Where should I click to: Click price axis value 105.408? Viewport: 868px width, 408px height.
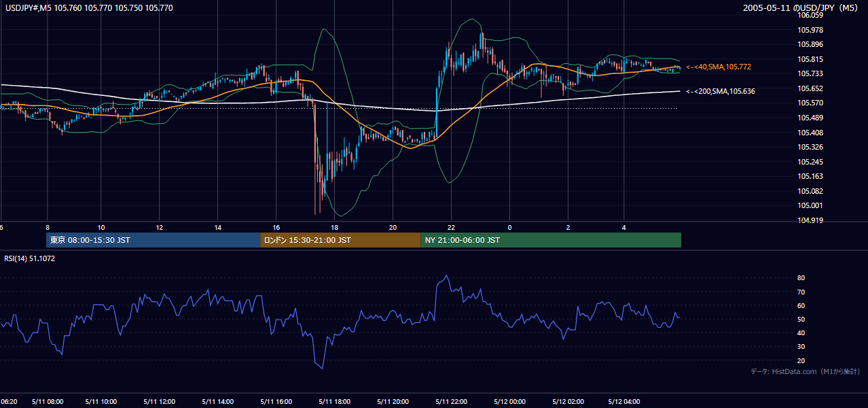click(810, 133)
